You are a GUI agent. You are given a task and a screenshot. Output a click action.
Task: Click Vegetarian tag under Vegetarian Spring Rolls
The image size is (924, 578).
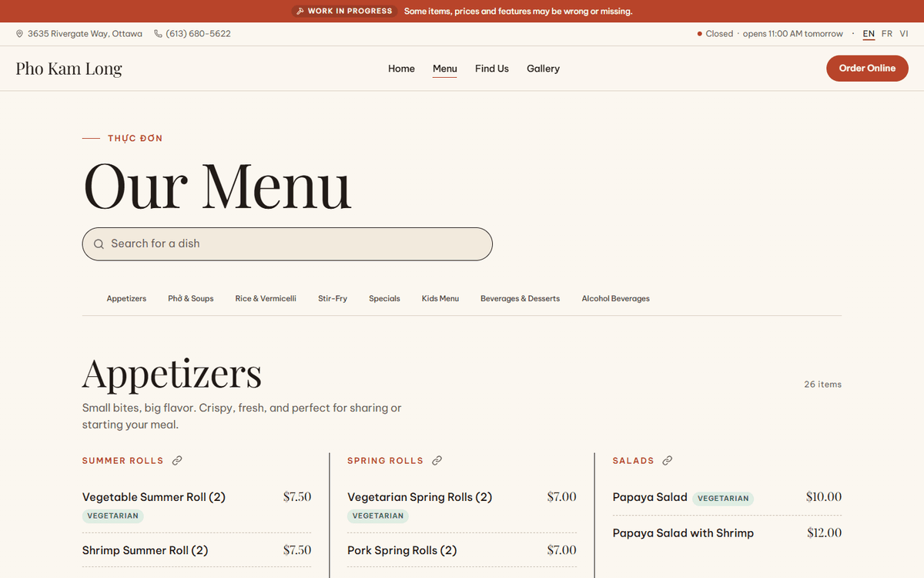point(378,516)
